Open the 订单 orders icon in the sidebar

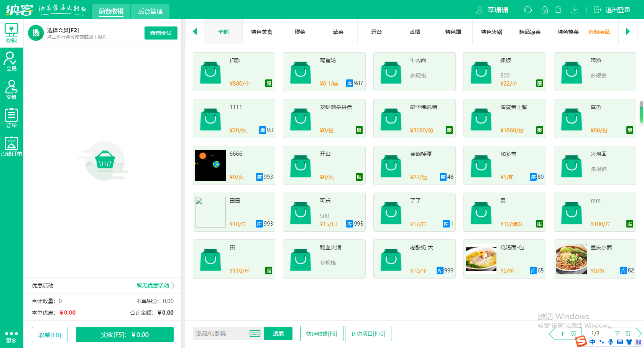(x=11, y=117)
